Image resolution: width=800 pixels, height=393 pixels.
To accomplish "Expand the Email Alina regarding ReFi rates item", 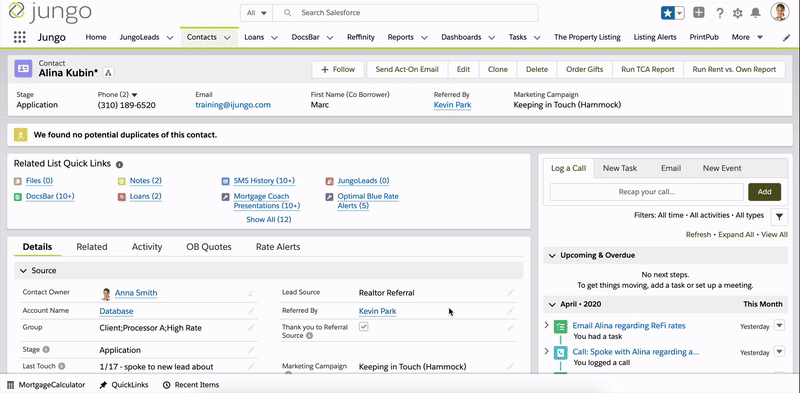I will pos(546,325).
